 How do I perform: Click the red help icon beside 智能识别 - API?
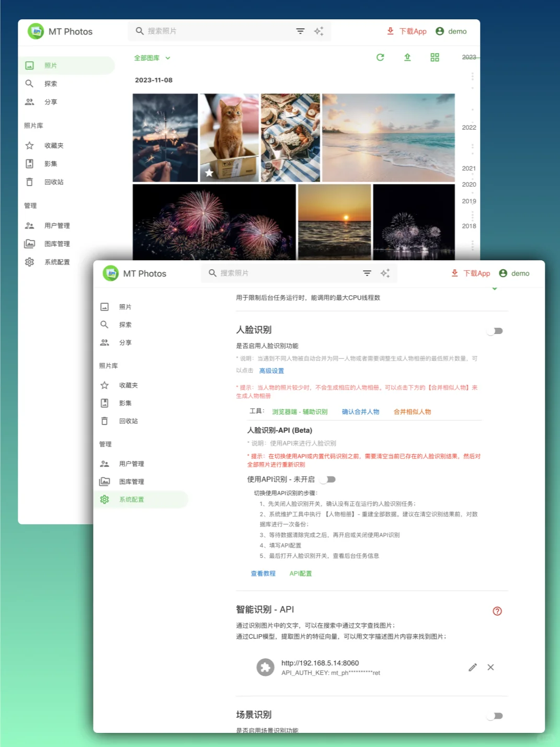pyautogui.click(x=497, y=611)
